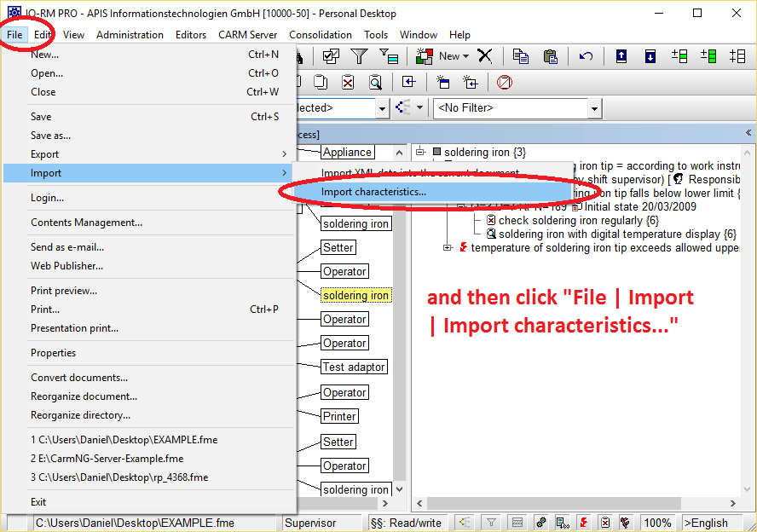The height and width of the screenshot is (532, 757).
Task: Choose Exit from the File menu
Action: click(148, 502)
